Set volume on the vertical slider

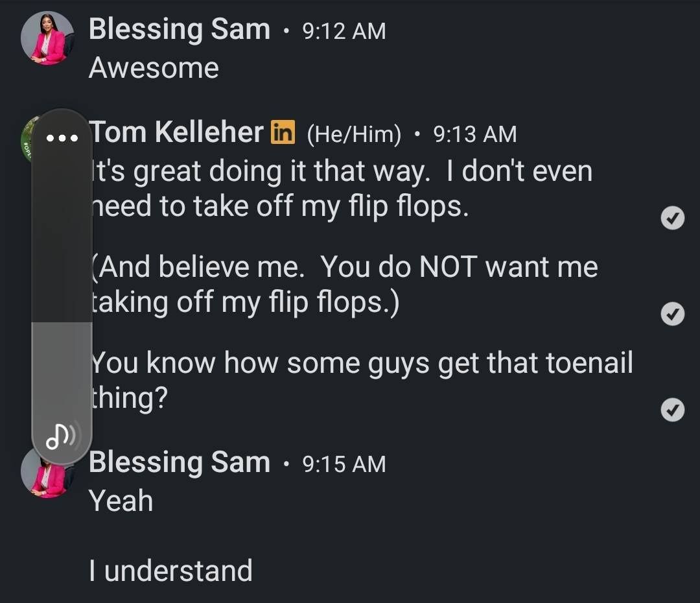coord(62,286)
